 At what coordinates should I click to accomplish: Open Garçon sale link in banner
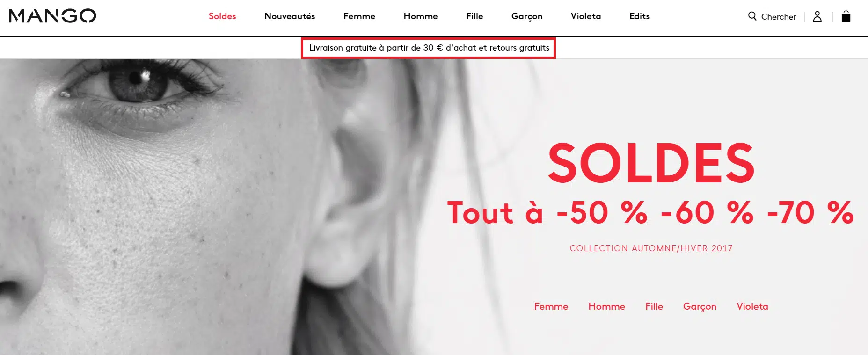[700, 307]
